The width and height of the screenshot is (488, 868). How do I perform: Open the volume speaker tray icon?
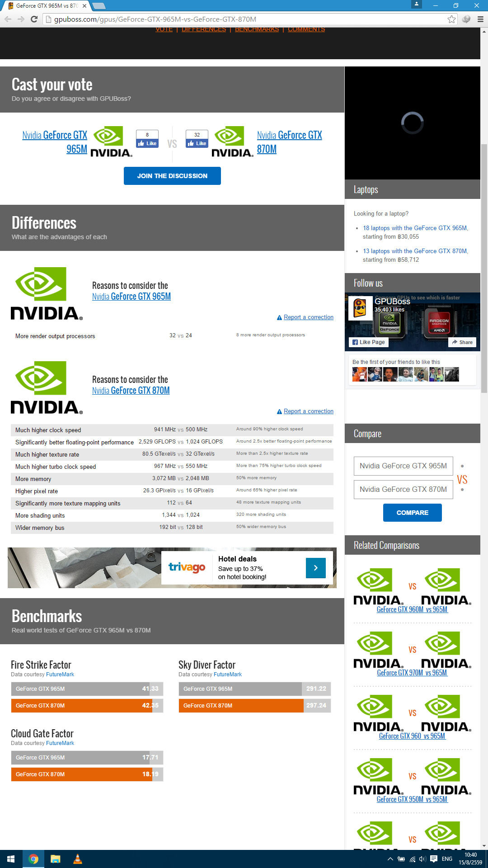(422, 859)
